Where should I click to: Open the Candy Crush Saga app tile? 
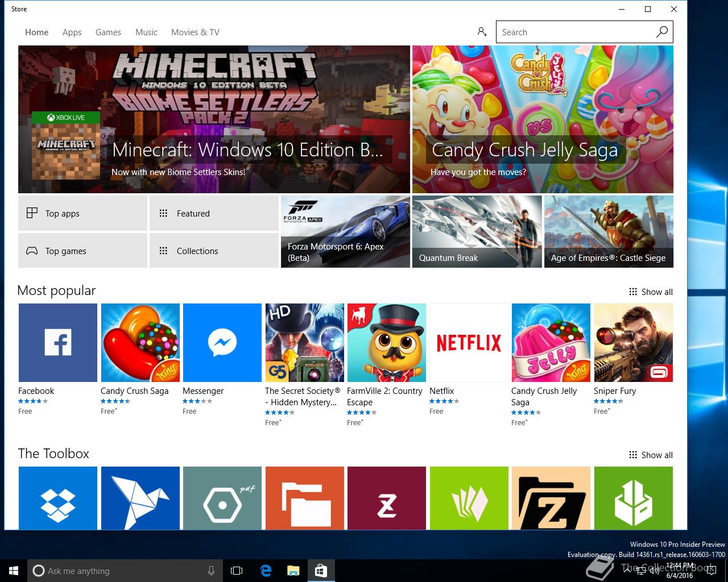coord(140,343)
